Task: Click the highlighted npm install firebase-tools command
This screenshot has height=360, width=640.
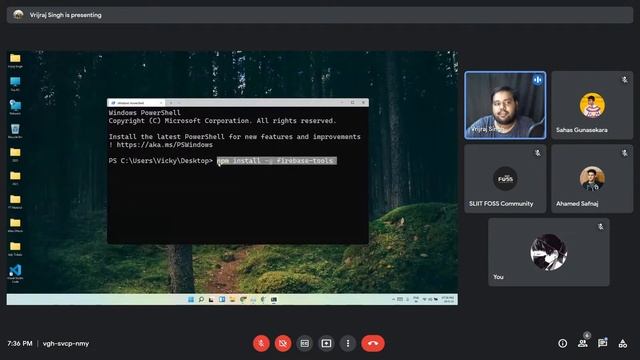Action: (277, 160)
